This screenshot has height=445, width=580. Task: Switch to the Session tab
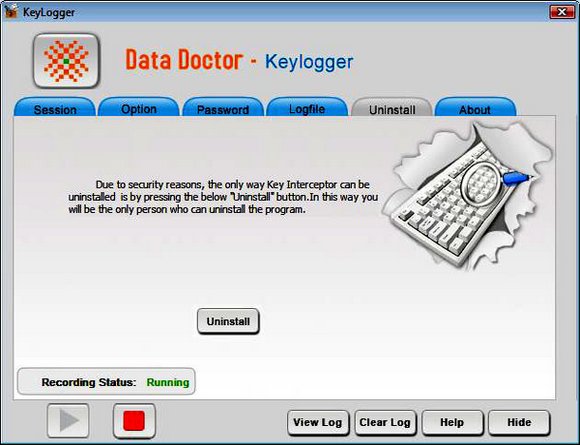coord(55,107)
